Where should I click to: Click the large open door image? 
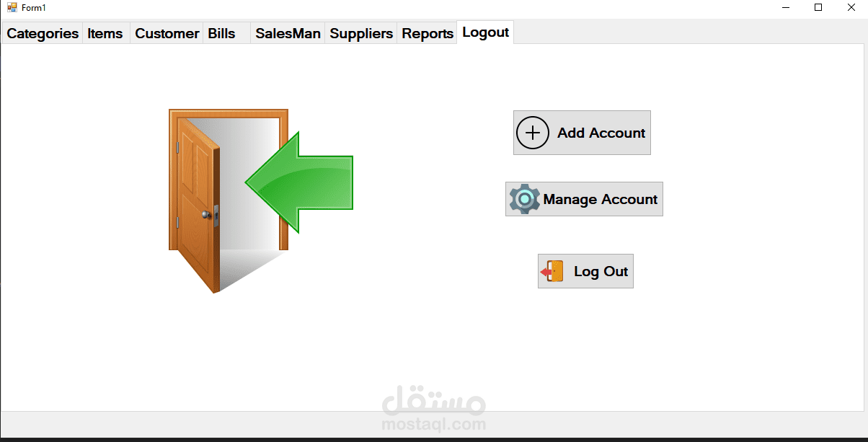(x=229, y=201)
